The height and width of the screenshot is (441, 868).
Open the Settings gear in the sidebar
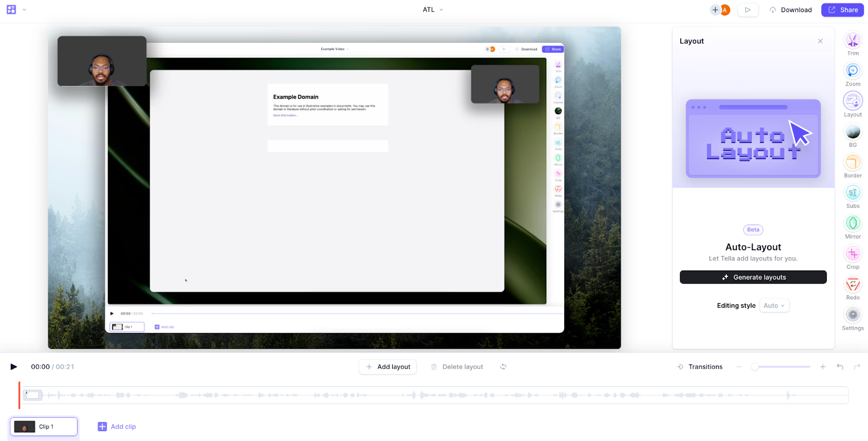click(853, 318)
